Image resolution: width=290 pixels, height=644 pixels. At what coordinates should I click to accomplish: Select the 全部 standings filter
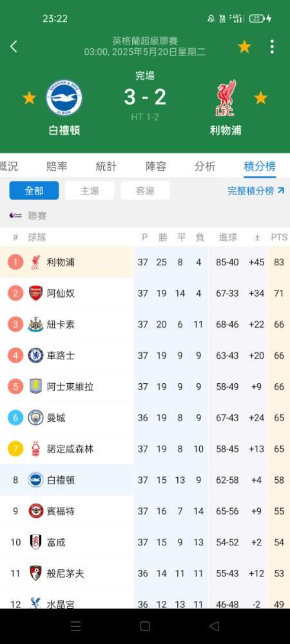click(x=34, y=191)
